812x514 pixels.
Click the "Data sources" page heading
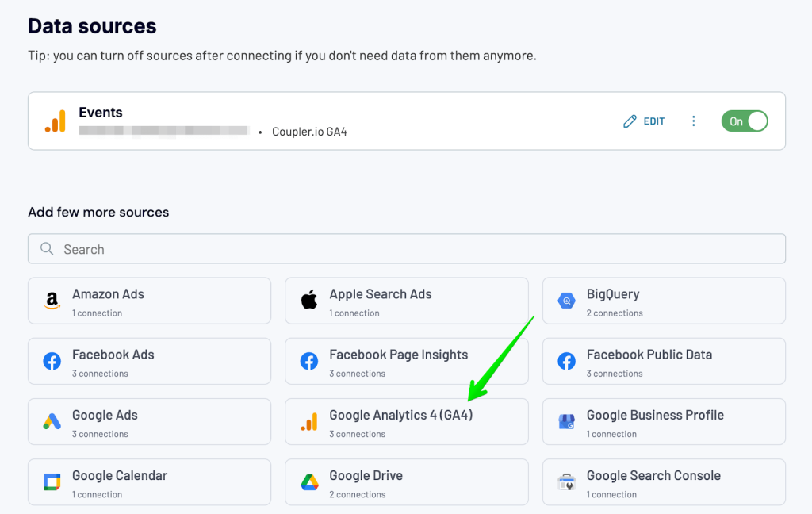92,26
